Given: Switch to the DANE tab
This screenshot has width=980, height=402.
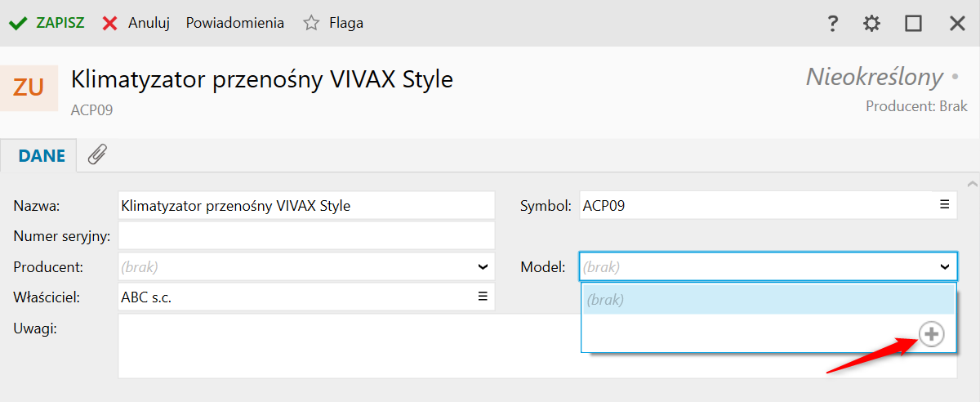Looking at the screenshot, I should [42, 155].
